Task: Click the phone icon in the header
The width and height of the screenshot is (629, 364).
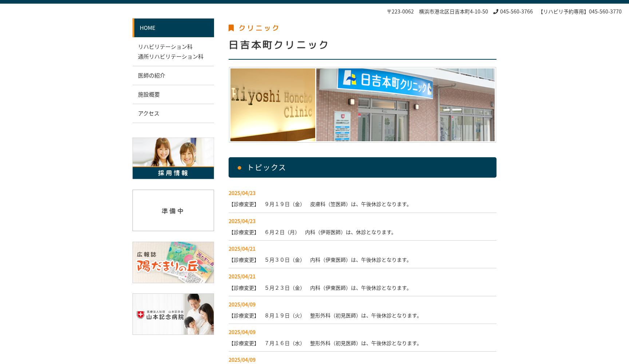Action: click(495, 12)
